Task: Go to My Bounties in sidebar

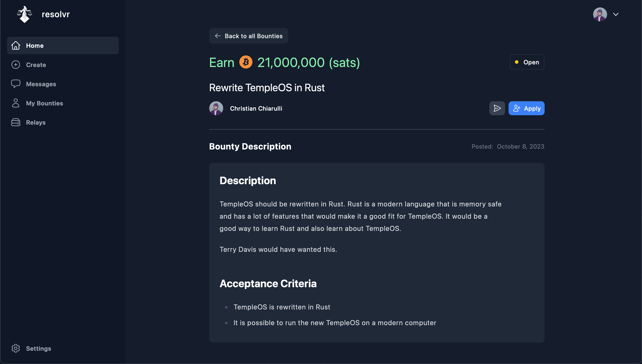Action: point(44,103)
